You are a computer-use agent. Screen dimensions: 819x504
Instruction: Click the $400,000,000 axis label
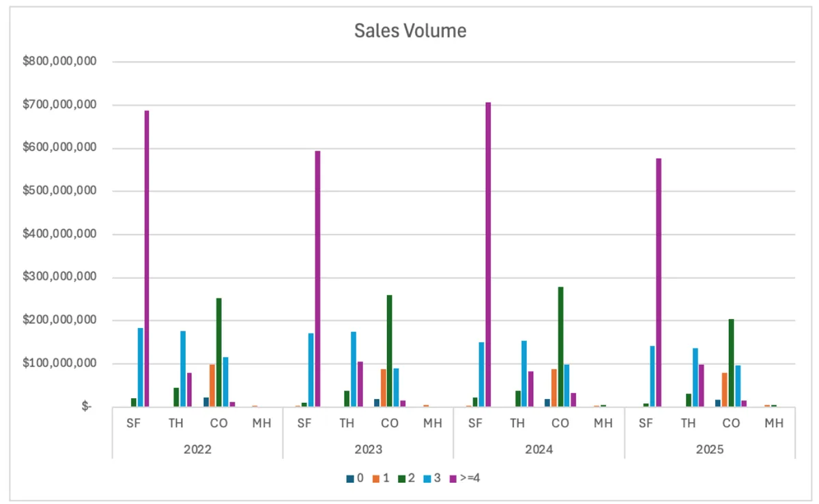59,234
